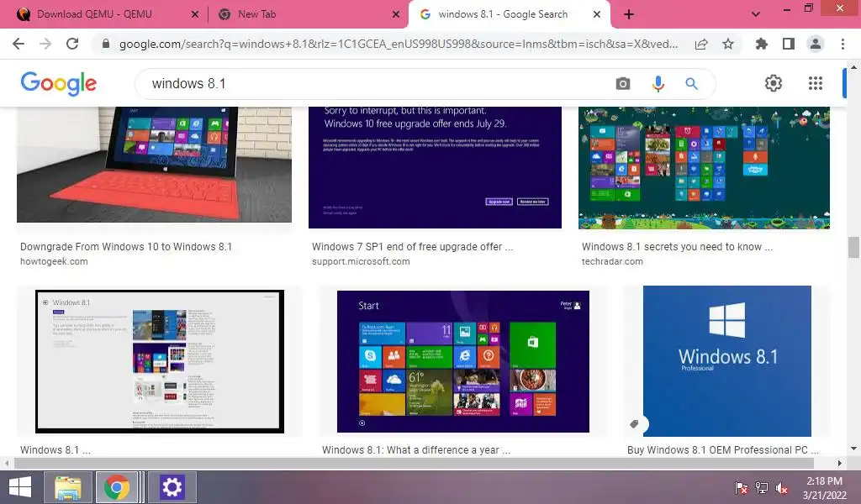Click the blue magnifier search icon
Viewport: 861px width, 504px height.
point(691,83)
